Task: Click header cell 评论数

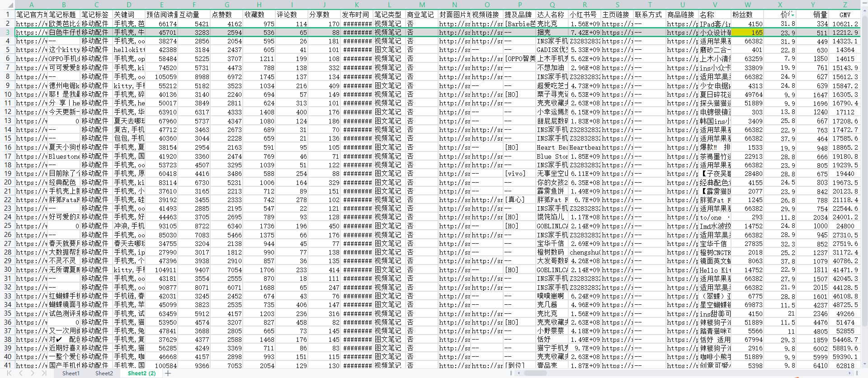Action: point(292,14)
